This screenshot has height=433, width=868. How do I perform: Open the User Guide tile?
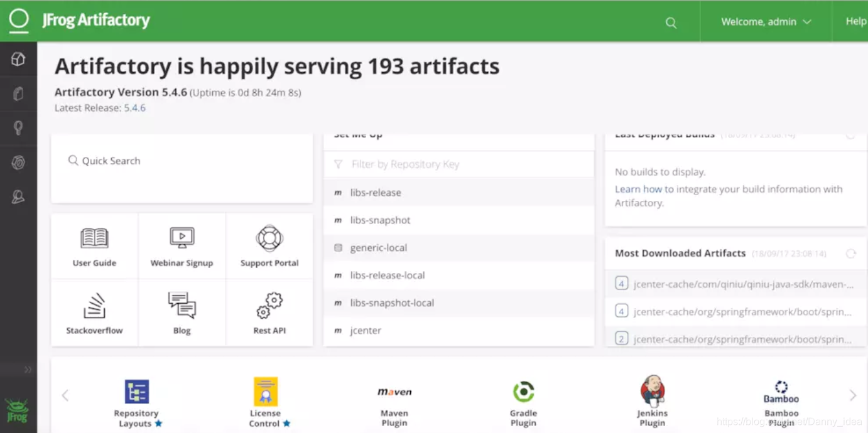(x=94, y=247)
